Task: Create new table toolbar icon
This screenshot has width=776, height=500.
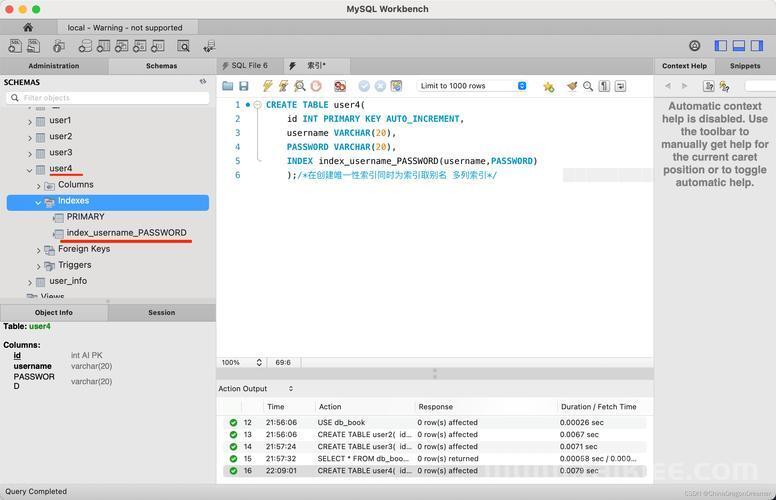Action: (x=103, y=47)
